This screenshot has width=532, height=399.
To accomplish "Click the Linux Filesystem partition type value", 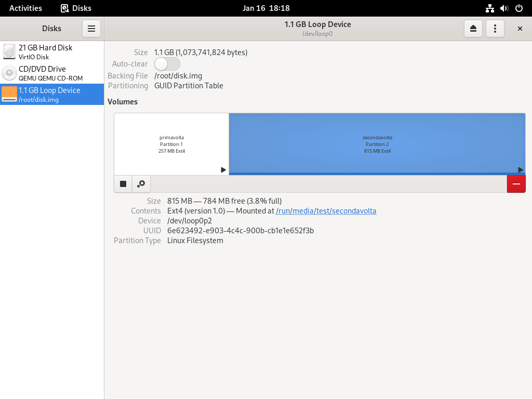I will (x=195, y=241).
